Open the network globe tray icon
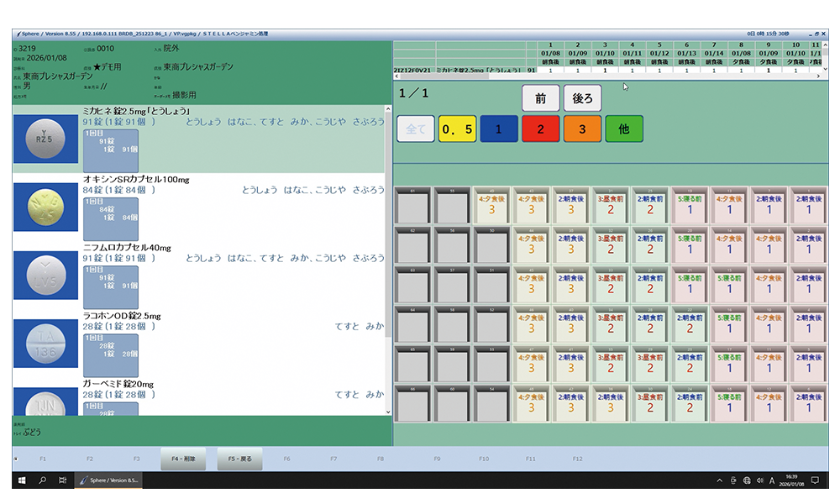 point(747,480)
